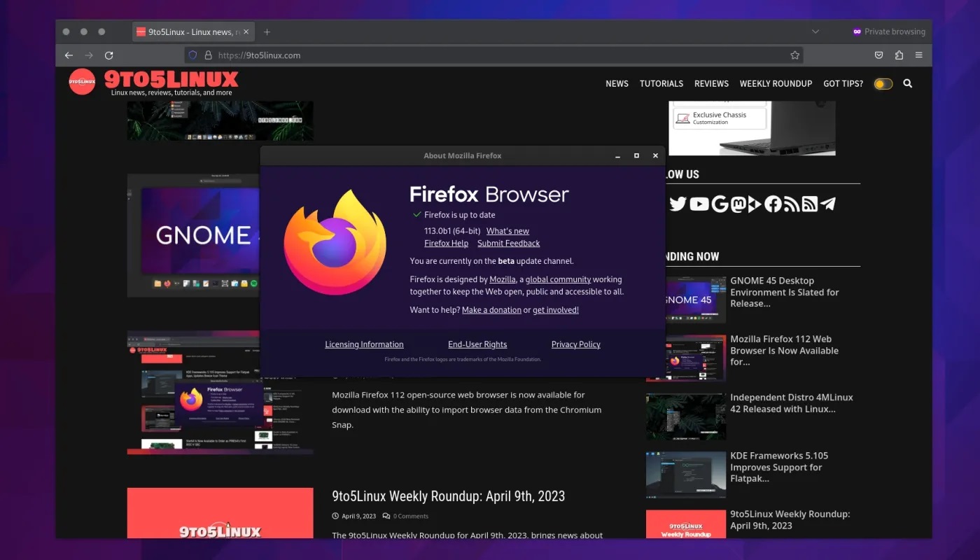
Task: Click the Private browsing indicator
Action: (889, 31)
